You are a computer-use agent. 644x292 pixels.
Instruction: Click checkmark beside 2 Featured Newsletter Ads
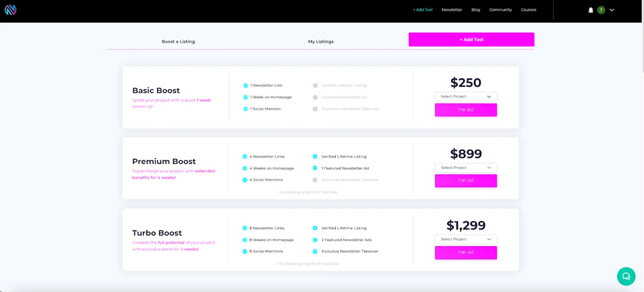[315, 239]
